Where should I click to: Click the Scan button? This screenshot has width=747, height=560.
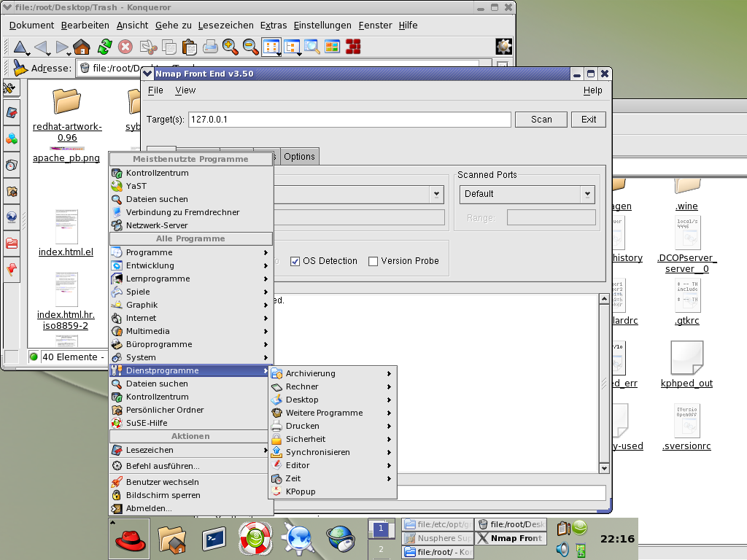tap(541, 120)
